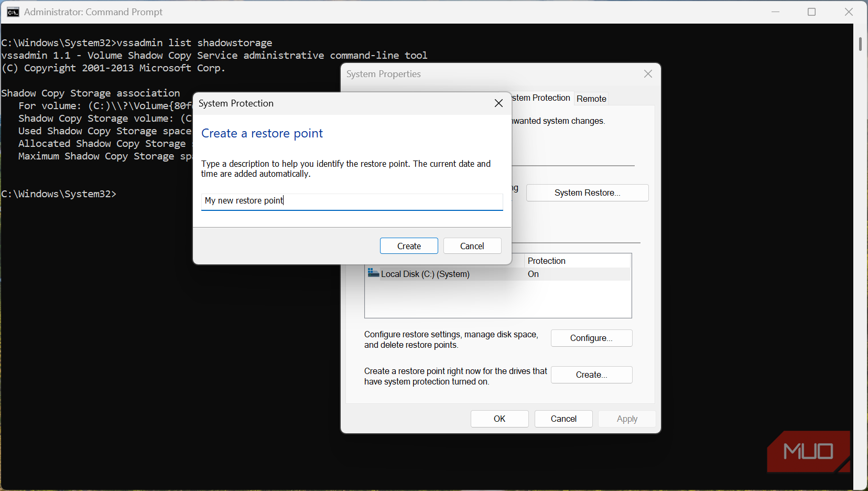The width and height of the screenshot is (868, 491).
Task: Click the Apply button in System Properties
Action: pos(627,419)
